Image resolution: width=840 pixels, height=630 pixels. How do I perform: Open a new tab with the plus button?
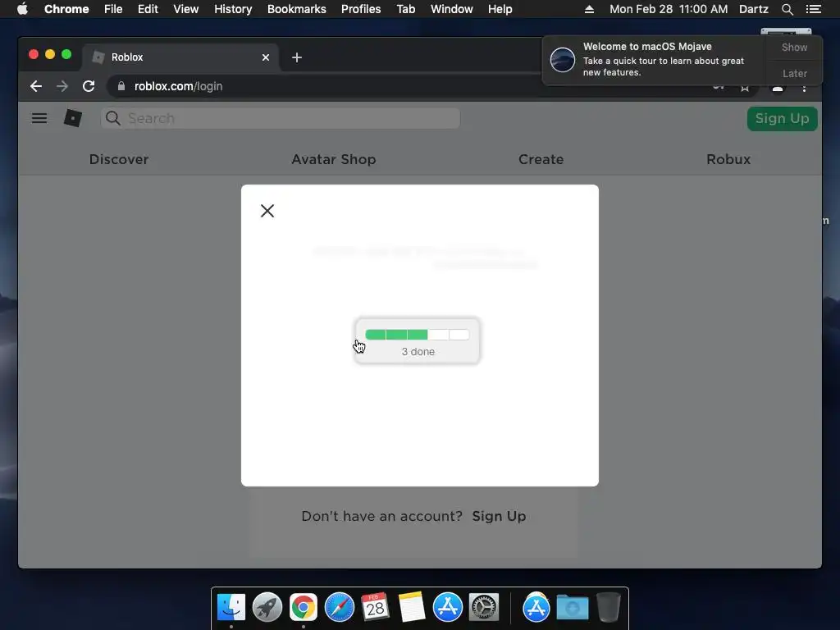[297, 57]
